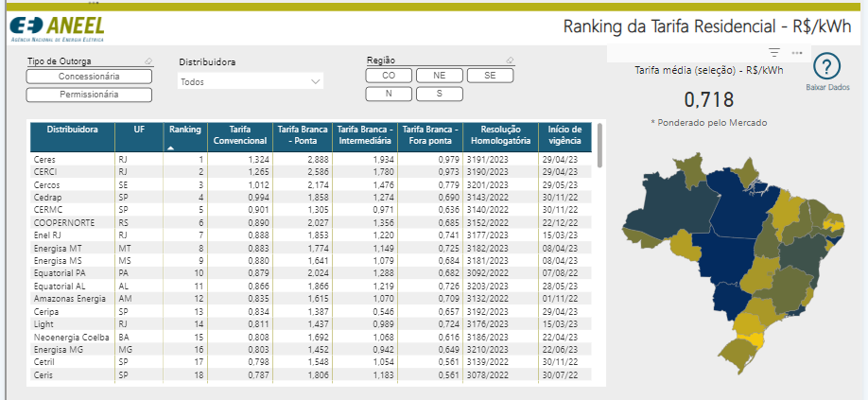
Task: Select Rio Grande do Sul on the map
Action: tap(737, 356)
